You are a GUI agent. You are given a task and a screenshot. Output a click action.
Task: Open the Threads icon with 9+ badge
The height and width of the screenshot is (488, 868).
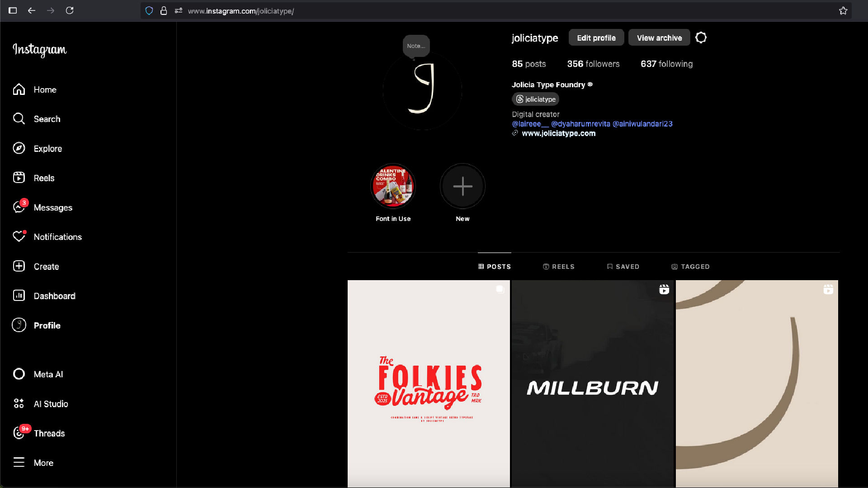pos(19,433)
